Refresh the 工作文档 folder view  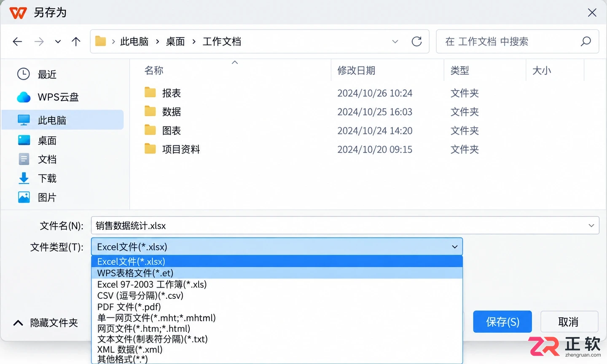pyautogui.click(x=416, y=41)
